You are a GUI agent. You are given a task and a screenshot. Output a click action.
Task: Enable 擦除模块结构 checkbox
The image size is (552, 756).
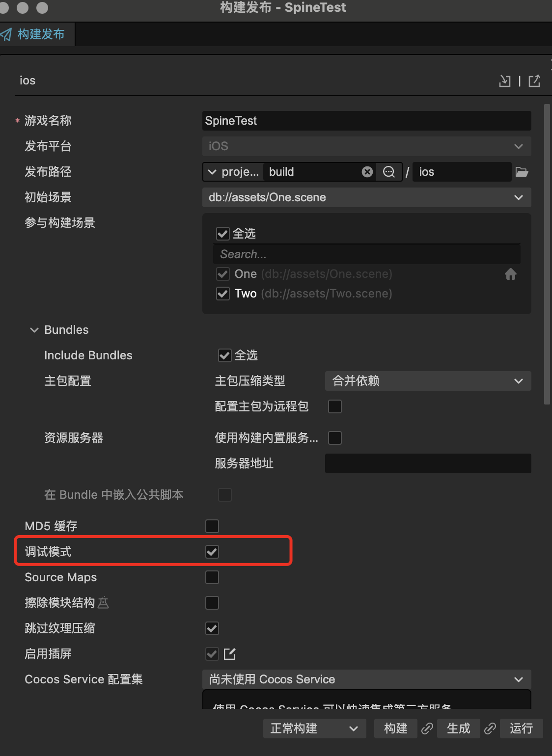click(x=212, y=603)
